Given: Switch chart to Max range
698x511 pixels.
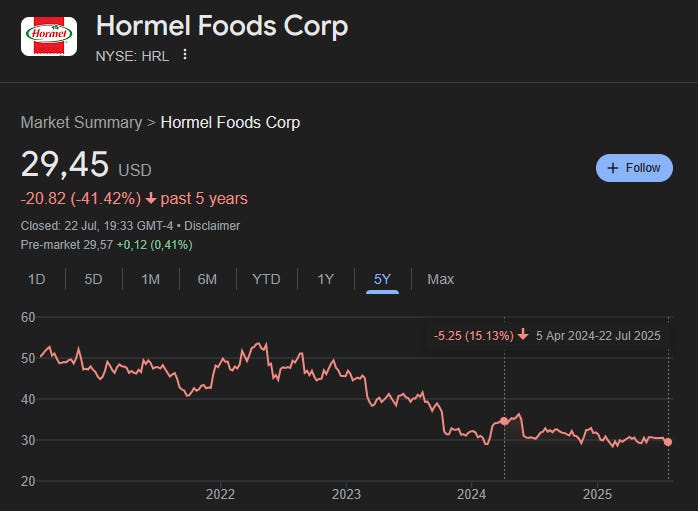Looking at the screenshot, I should [x=441, y=279].
